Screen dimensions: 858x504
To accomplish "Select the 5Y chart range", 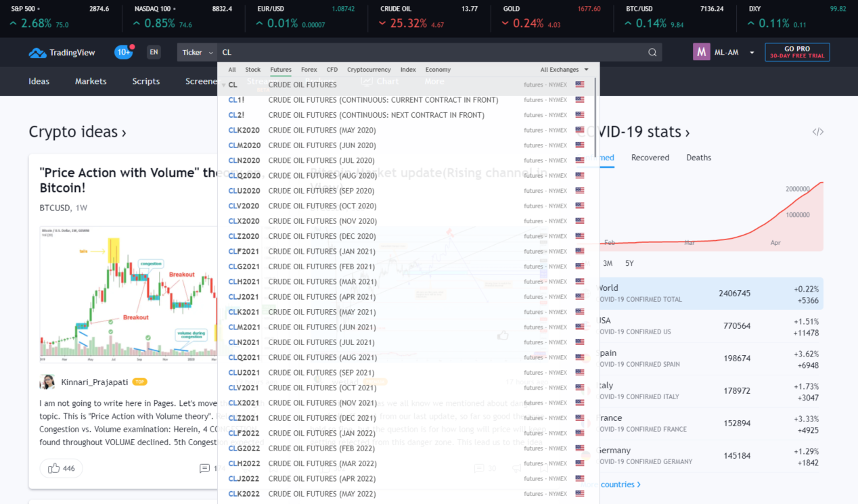I will pyautogui.click(x=629, y=263).
